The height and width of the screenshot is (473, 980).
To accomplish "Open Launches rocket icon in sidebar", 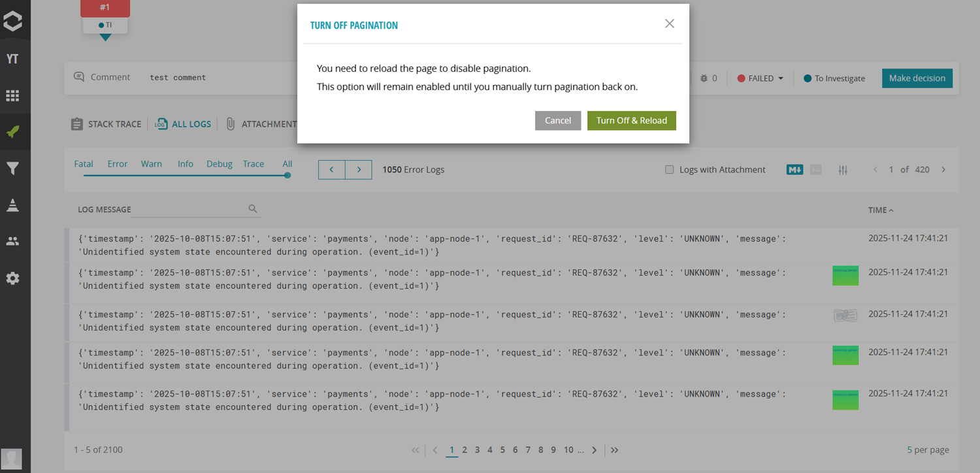I will coord(12,132).
